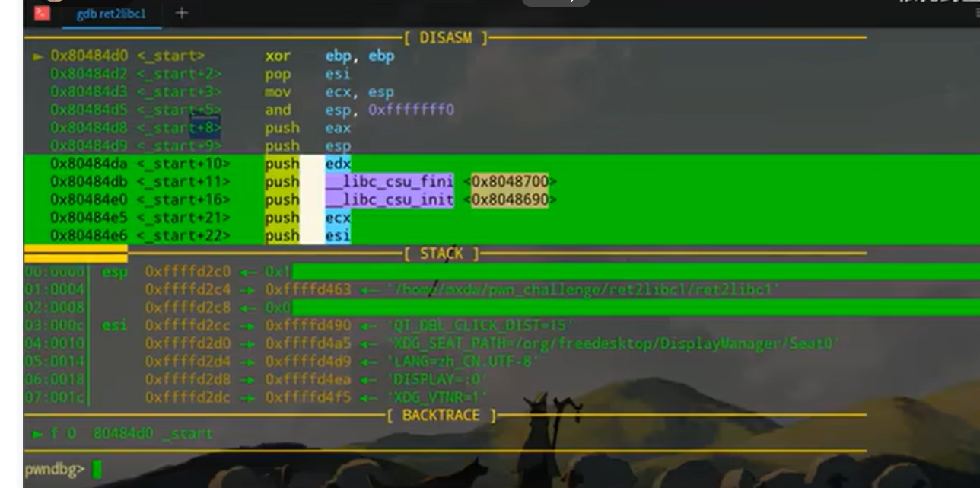Click the __libc_csu_fini symbol

(x=389, y=181)
